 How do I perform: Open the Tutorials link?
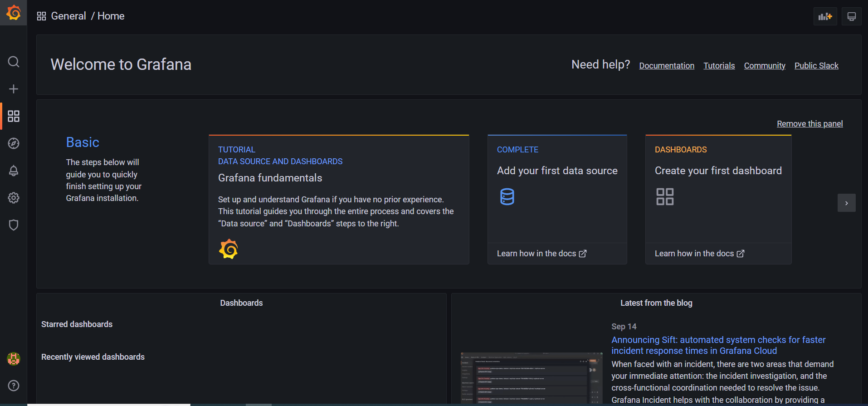pyautogui.click(x=719, y=66)
